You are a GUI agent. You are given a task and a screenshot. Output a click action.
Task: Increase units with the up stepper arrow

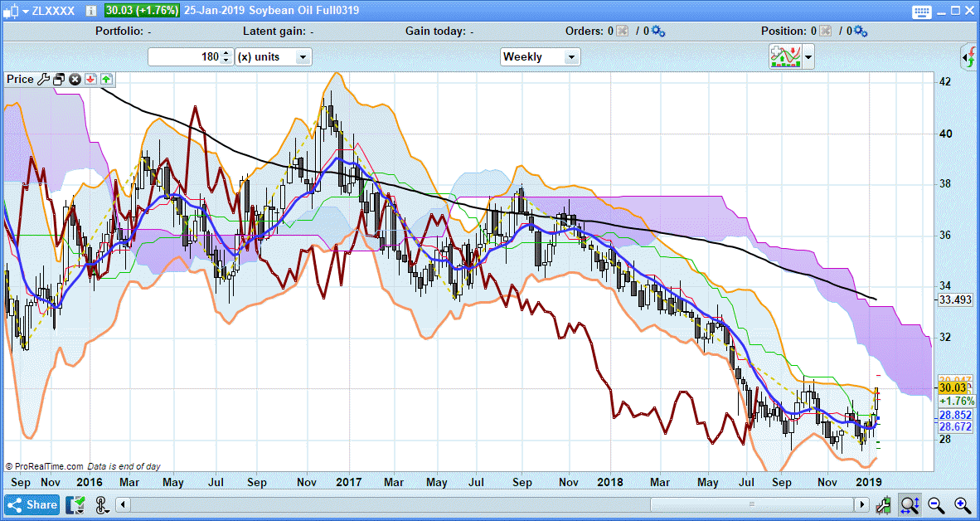(x=227, y=53)
